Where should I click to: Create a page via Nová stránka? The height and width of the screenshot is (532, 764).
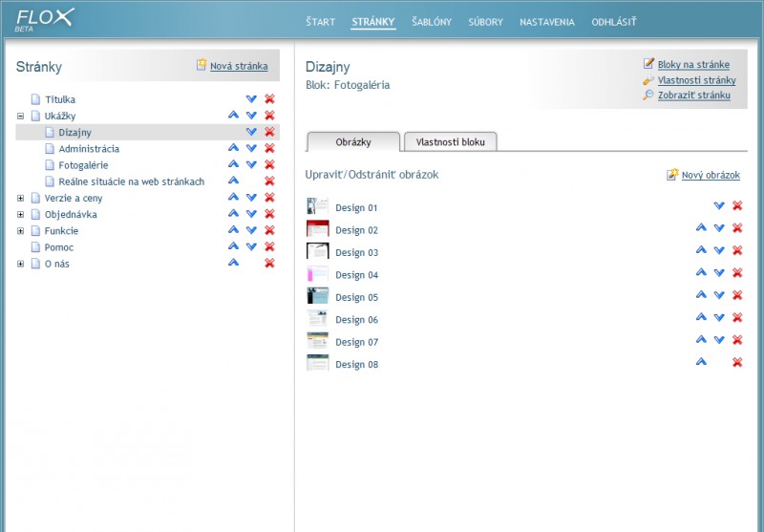[239, 66]
